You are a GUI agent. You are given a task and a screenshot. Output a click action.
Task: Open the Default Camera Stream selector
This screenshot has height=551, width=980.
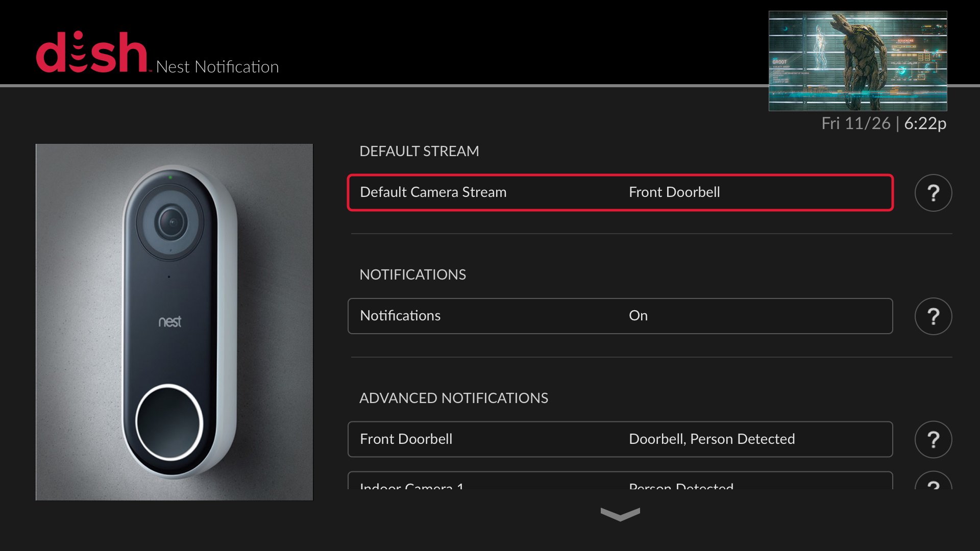(x=620, y=193)
